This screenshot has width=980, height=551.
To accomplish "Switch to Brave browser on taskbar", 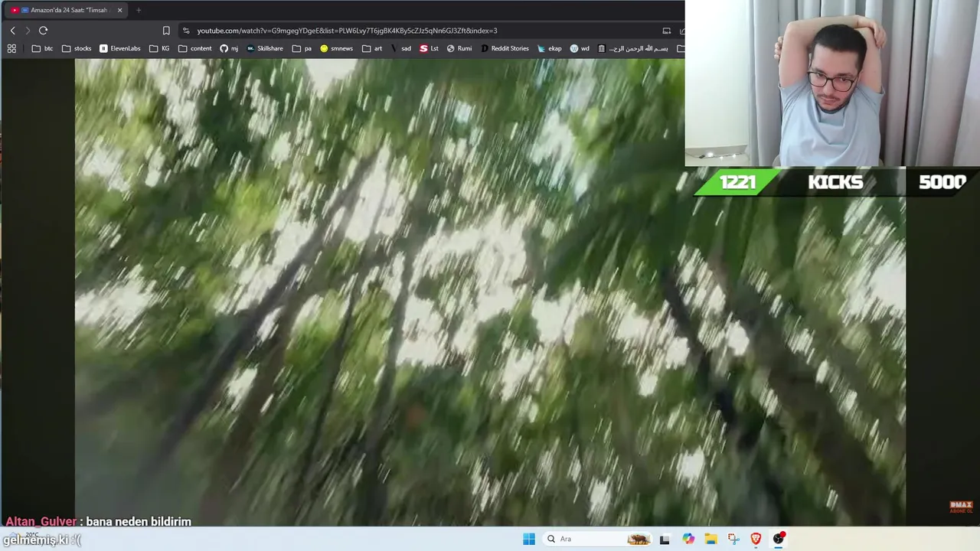I will pos(756,539).
